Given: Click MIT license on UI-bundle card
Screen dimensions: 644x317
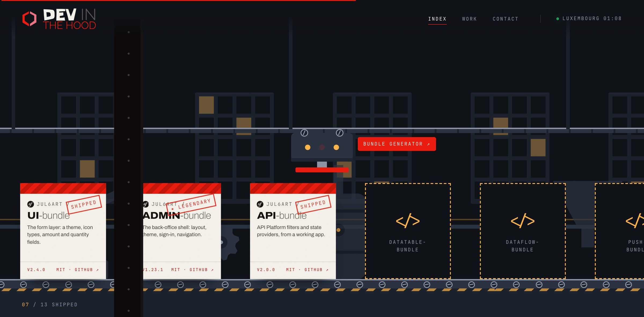Looking at the screenshot, I should click(x=61, y=270).
